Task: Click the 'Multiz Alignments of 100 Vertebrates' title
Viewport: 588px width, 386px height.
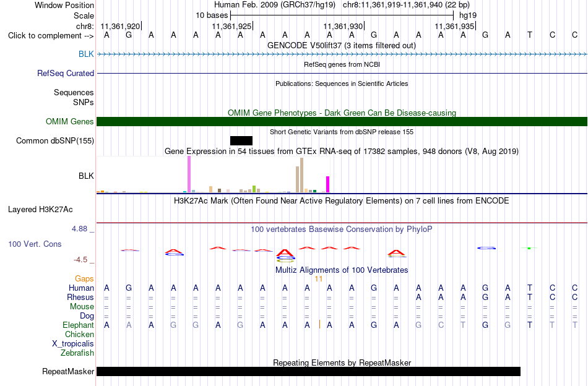Action: tap(342, 270)
